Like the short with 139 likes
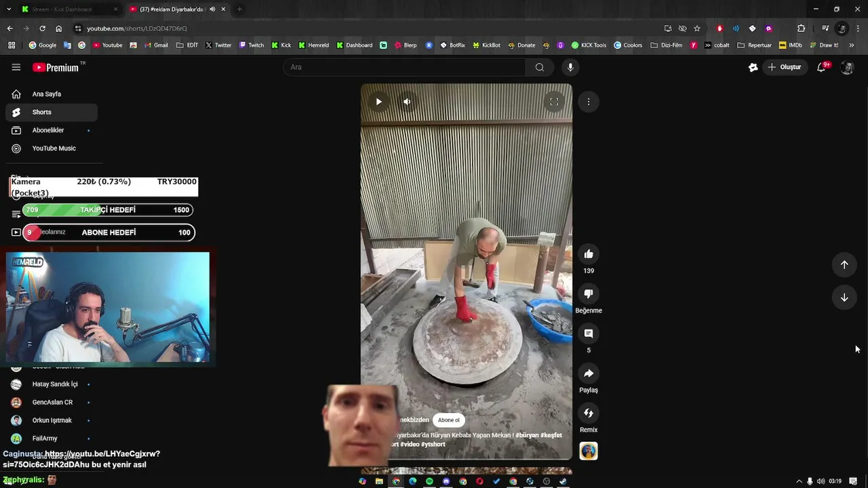The height and width of the screenshot is (488, 868). (589, 254)
